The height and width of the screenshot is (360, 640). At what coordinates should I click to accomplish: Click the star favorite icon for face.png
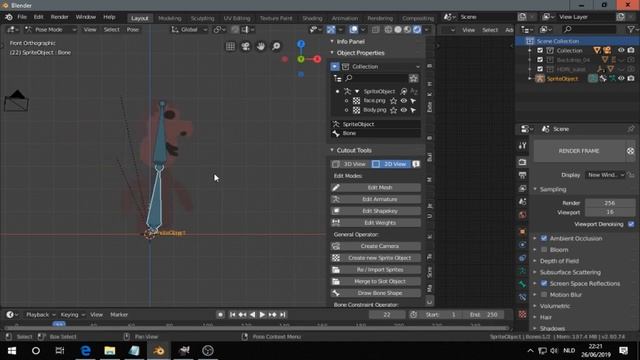[x=393, y=100]
